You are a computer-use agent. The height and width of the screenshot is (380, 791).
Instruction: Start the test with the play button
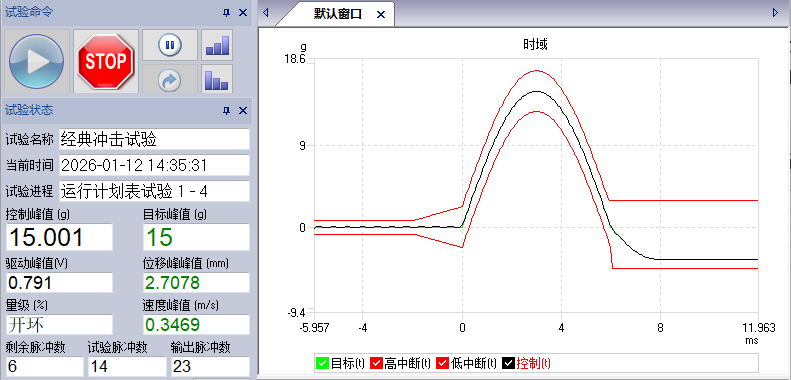(x=37, y=61)
